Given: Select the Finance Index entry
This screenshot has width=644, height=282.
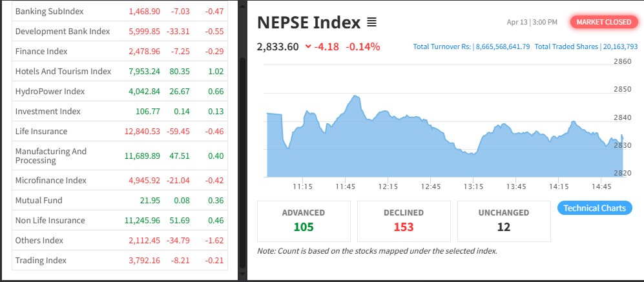Looking at the screenshot, I should (41, 52).
